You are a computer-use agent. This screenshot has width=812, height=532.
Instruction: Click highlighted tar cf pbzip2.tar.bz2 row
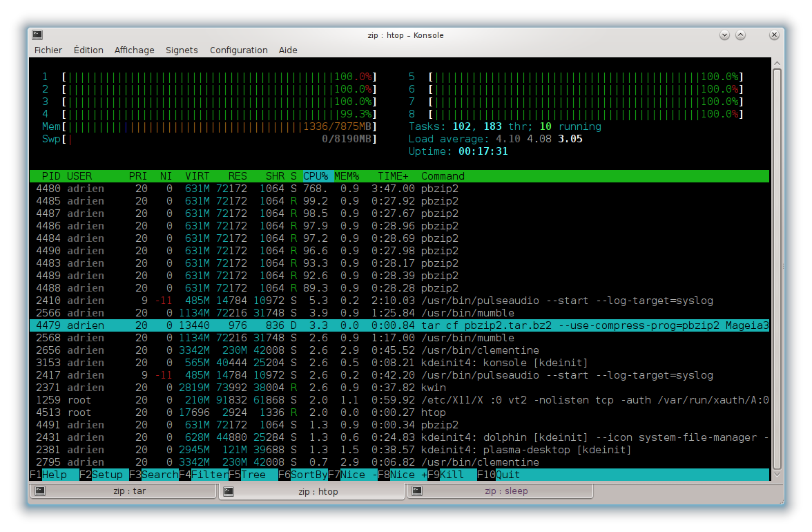399,325
